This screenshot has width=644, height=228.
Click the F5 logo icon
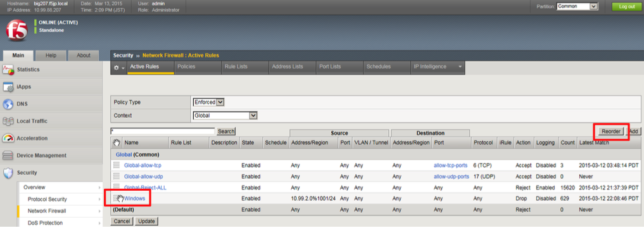coord(17,30)
